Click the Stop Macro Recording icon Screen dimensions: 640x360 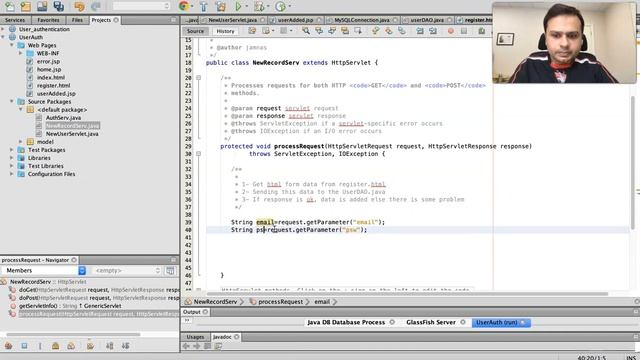coord(464,31)
